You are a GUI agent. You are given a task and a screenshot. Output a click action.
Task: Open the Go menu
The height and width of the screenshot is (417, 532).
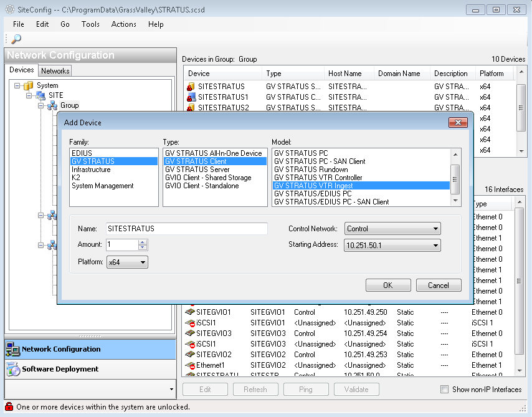click(65, 24)
